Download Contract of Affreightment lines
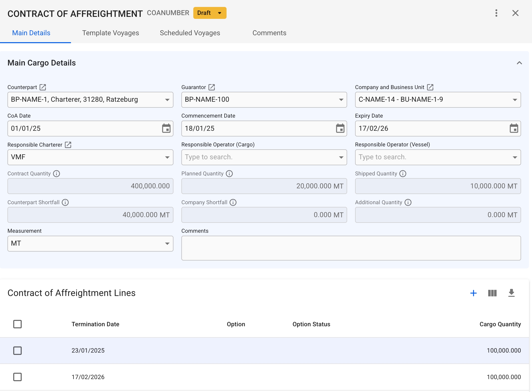 511,293
